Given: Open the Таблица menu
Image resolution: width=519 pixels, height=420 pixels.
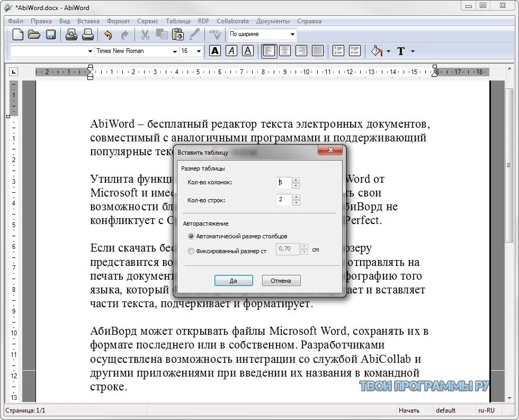Looking at the screenshot, I should [x=178, y=21].
